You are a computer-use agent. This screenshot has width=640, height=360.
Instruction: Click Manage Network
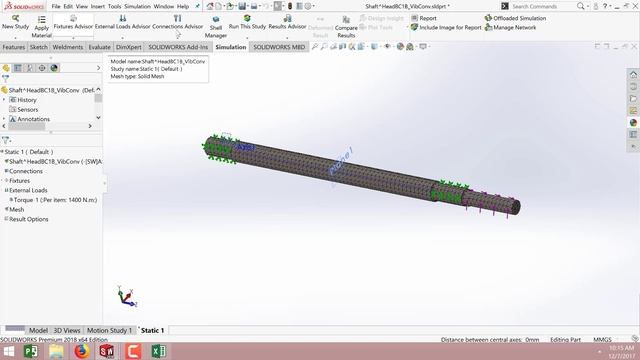[511, 27]
